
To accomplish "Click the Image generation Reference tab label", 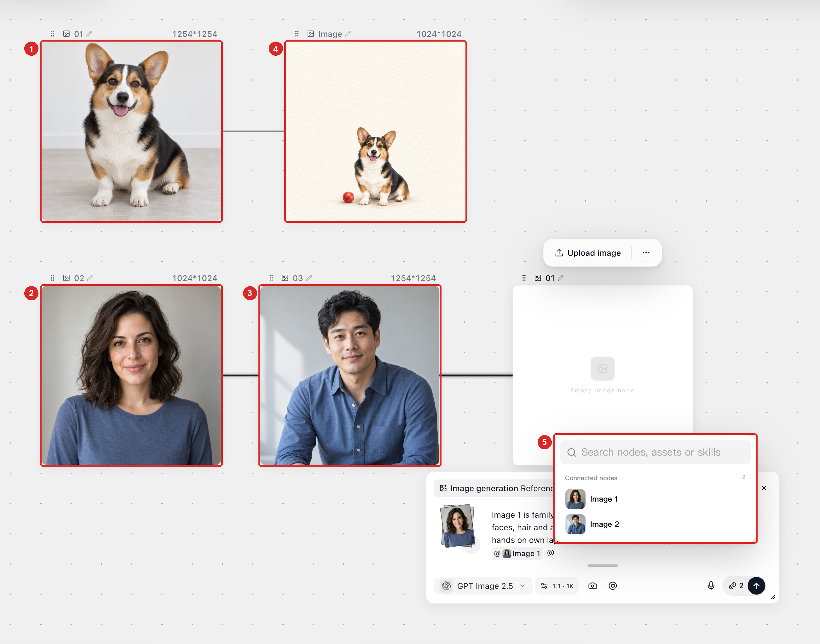I will [x=497, y=488].
